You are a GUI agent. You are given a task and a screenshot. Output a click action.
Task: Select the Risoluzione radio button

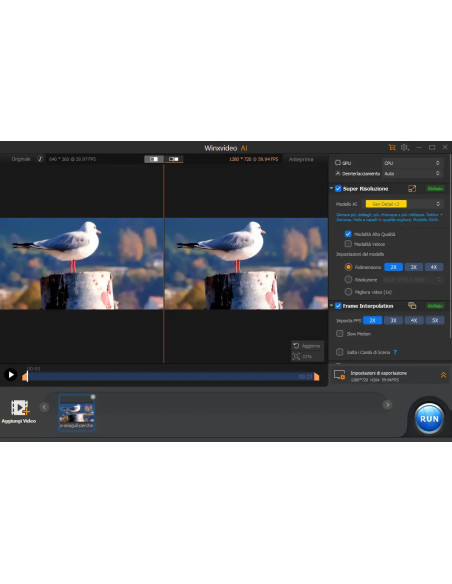point(348,279)
